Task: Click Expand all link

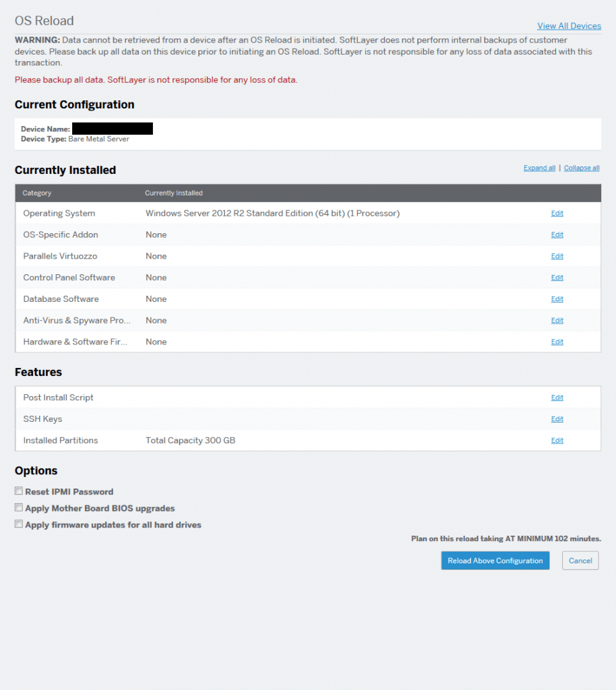Action: [x=539, y=168]
